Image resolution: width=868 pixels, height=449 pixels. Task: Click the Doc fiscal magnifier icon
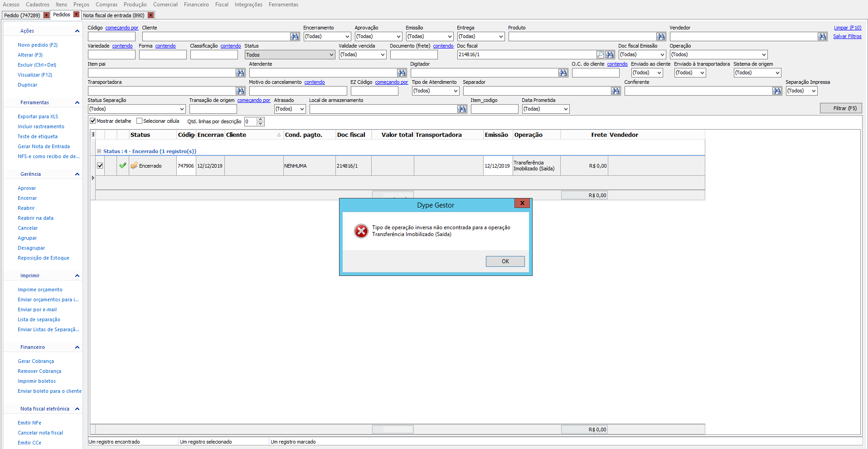[601, 54]
